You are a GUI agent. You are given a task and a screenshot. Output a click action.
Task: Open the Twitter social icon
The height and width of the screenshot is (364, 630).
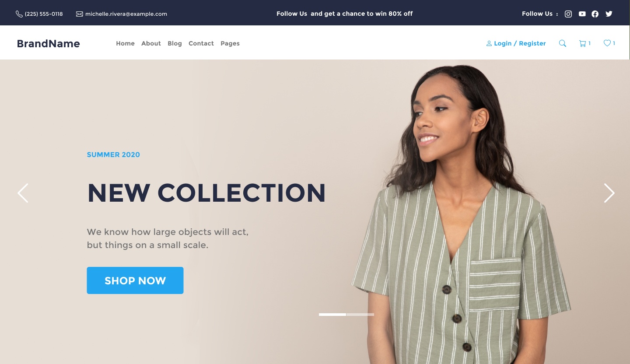pyautogui.click(x=609, y=14)
